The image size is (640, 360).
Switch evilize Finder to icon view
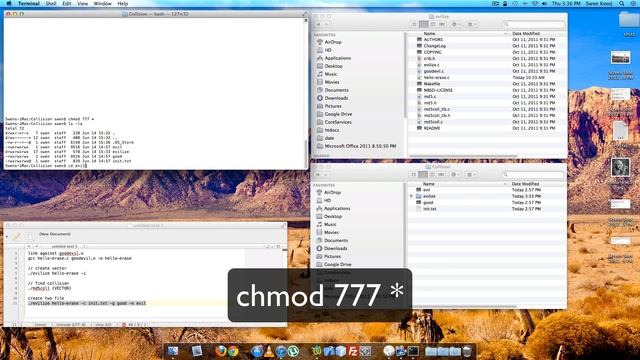pyautogui.click(x=414, y=24)
